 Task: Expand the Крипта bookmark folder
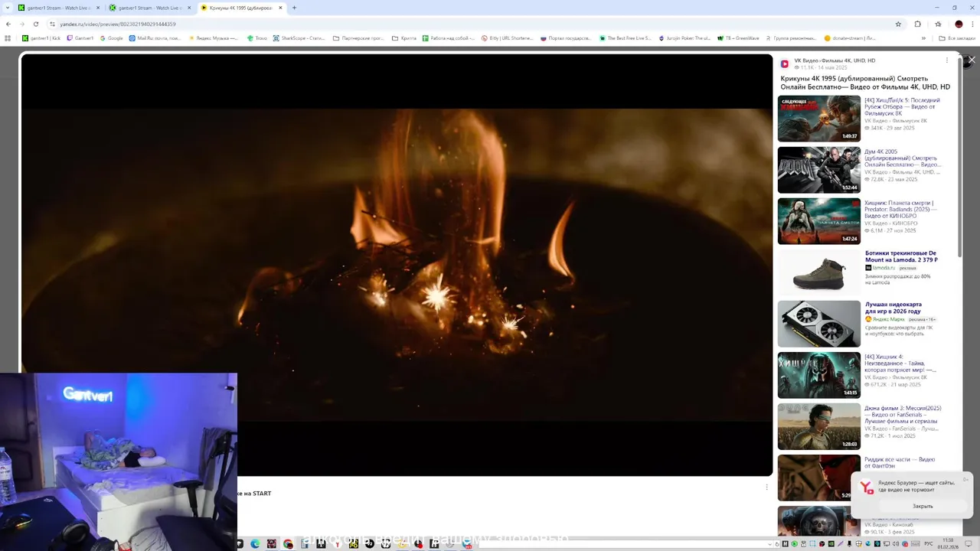[404, 37]
